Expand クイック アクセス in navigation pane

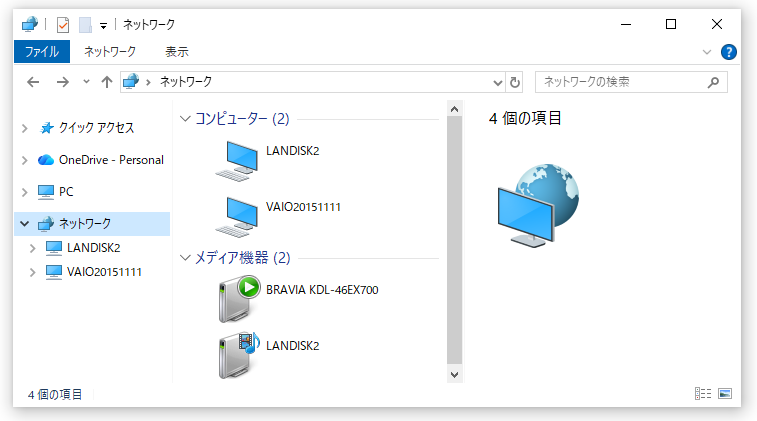point(25,128)
